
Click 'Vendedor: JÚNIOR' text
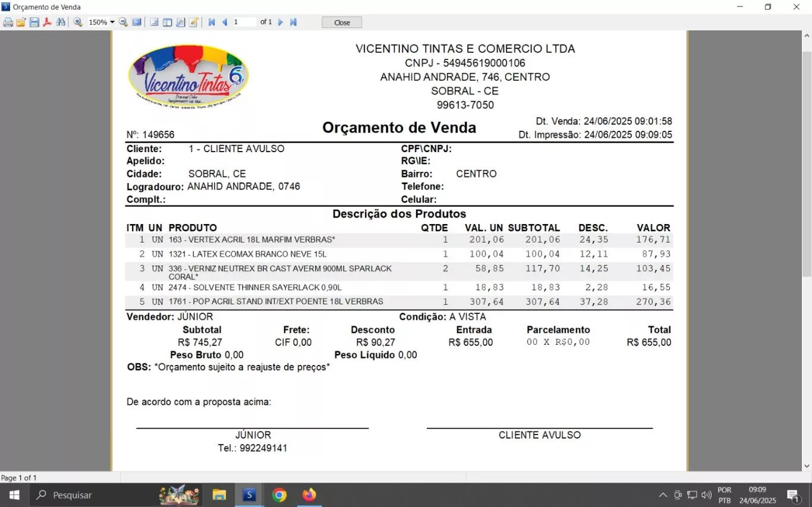(169, 317)
